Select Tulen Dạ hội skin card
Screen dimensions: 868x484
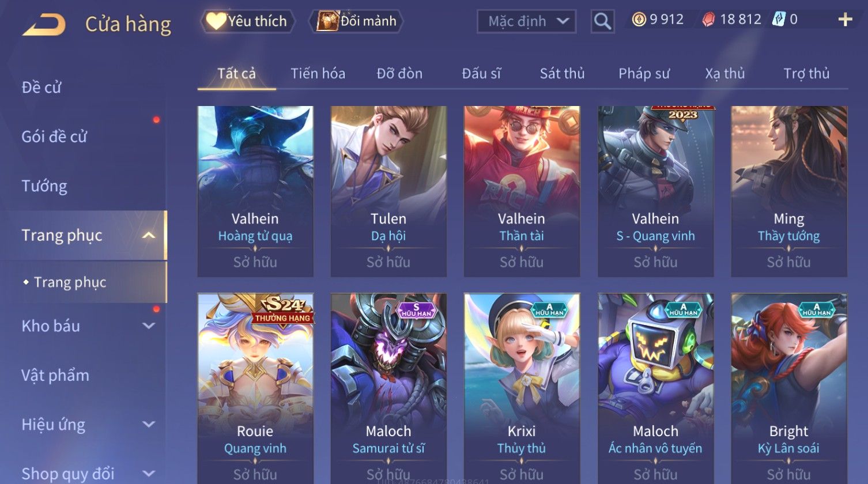coord(388,191)
